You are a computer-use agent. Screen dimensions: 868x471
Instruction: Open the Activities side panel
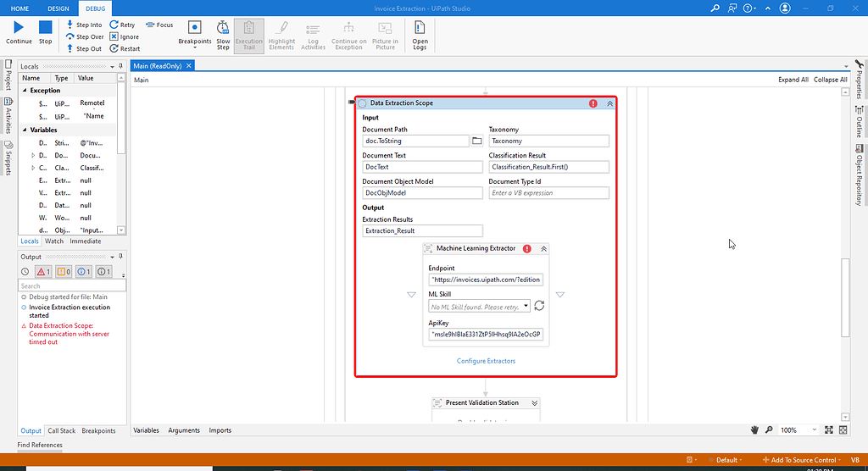[x=8, y=116]
